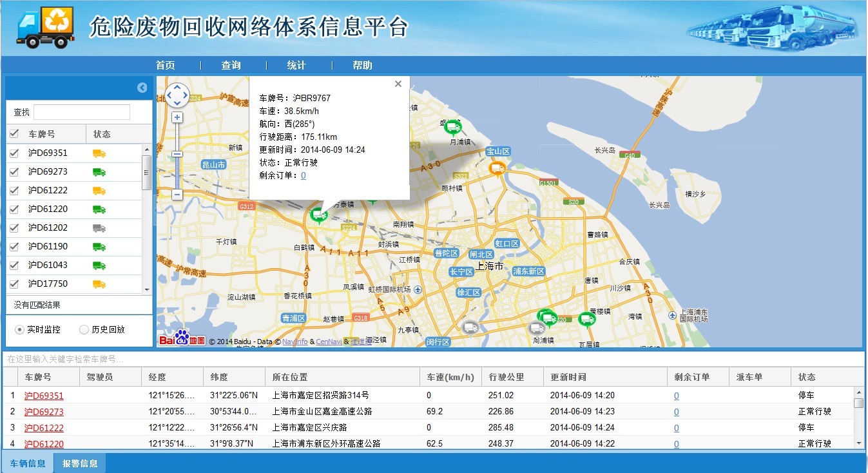Image resolution: width=868 pixels, height=473 pixels.
Task: Select the gray truck marker near 闵行区
Action: [470, 327]
